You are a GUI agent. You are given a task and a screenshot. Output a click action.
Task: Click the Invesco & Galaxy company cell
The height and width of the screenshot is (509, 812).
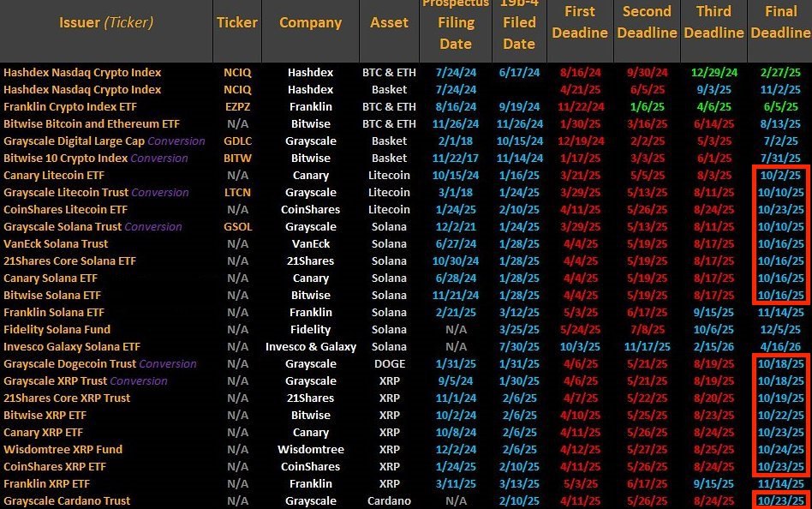[x=310, y=346]
